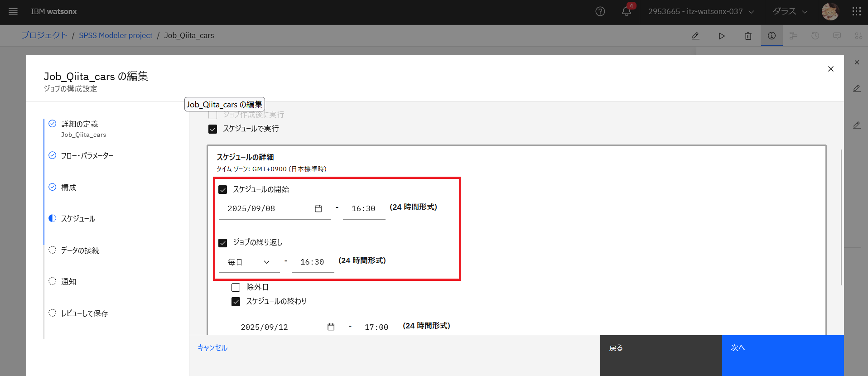The image size is (868, 376).
Task: Click the IBM watsonx logo text
Action: pyautogui.click(x=54, y=11)
